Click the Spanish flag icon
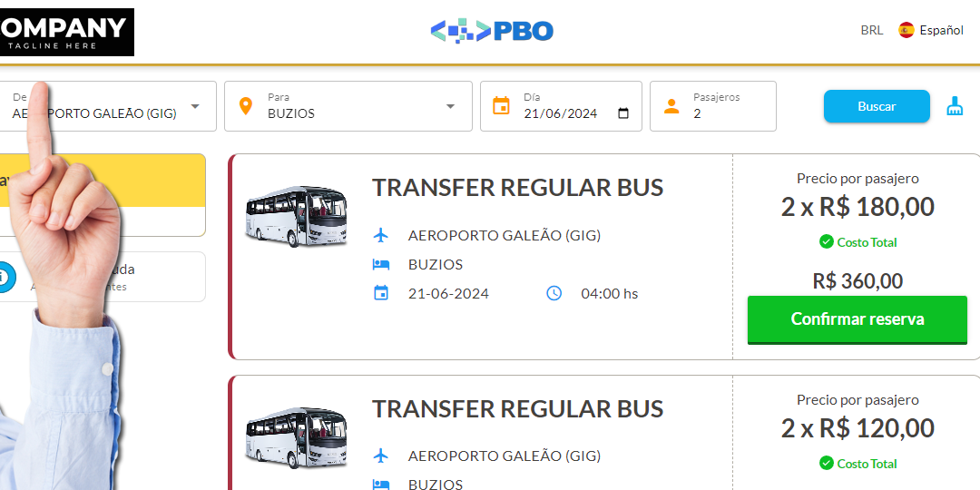 (x=906, y=30)
